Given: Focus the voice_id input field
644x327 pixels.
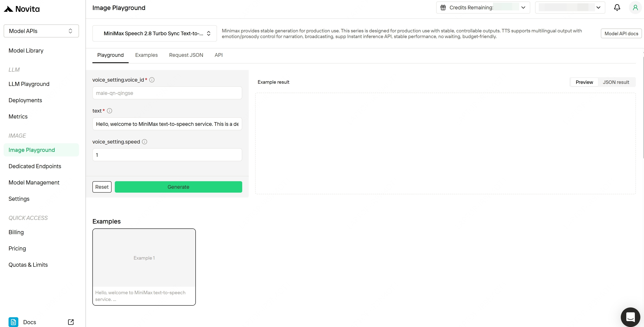Looking at the screenshot, I should [x=167, y=93].
